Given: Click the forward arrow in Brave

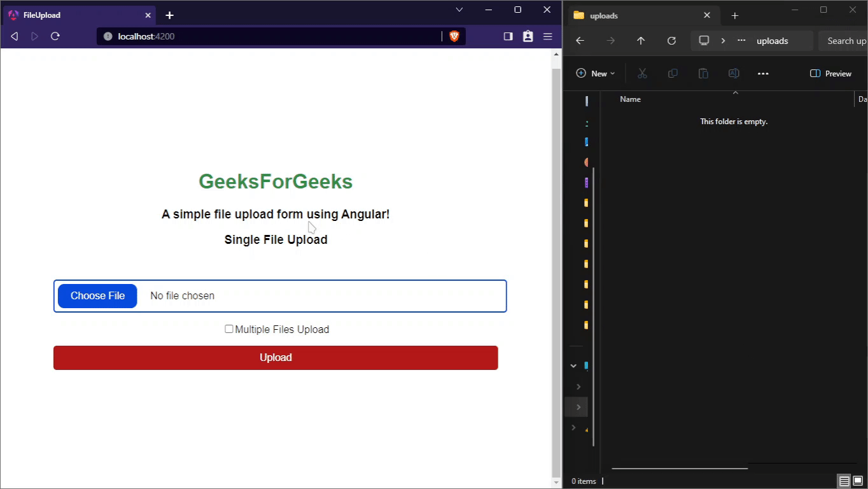Looking at the screenshot, I should click(35, 36).
